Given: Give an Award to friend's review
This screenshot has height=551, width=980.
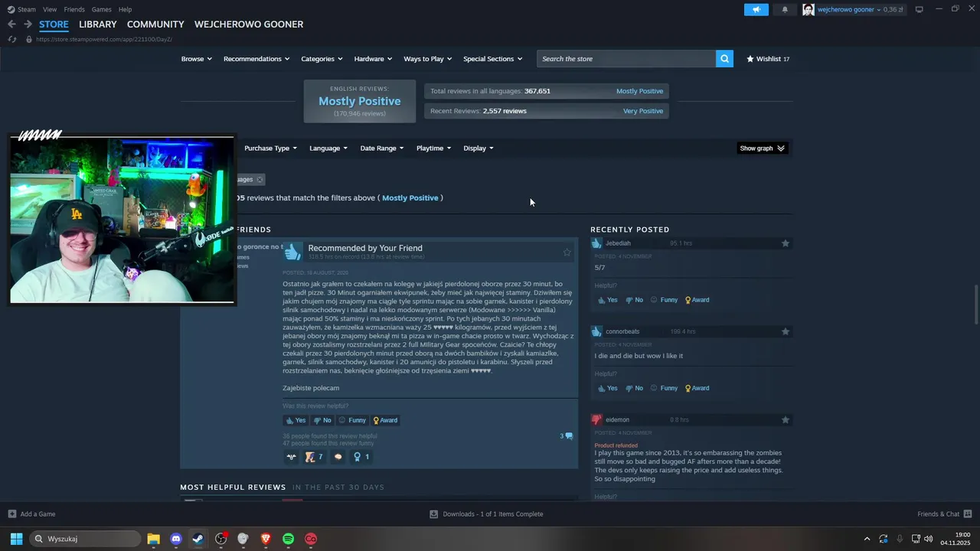Looking at the screenshot, I should point(385,420).
